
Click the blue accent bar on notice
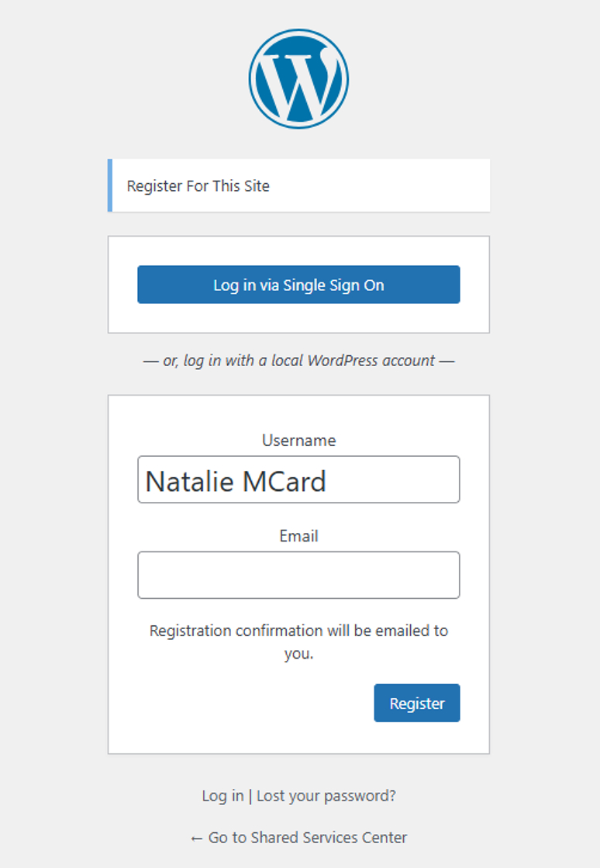click(110, 185)
